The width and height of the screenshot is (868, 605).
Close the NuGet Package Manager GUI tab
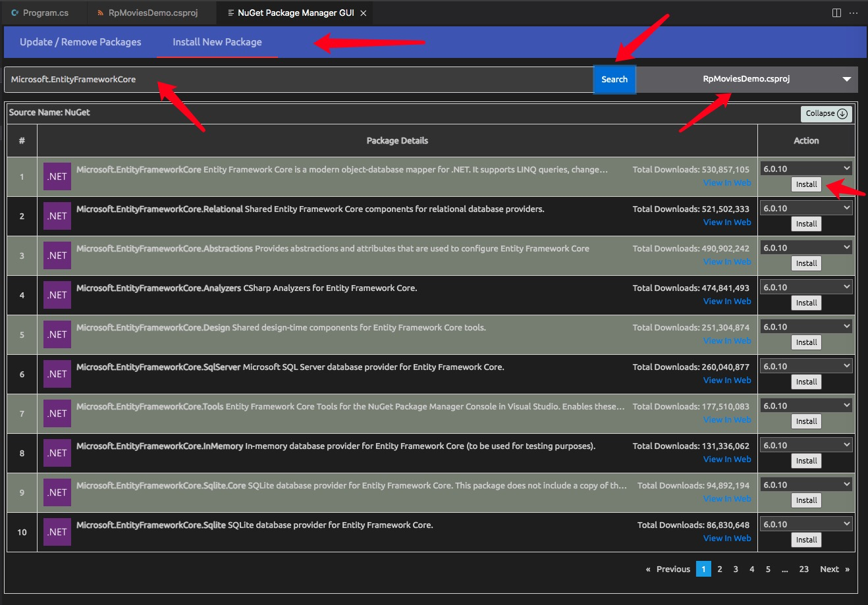[x=363, y=13]
